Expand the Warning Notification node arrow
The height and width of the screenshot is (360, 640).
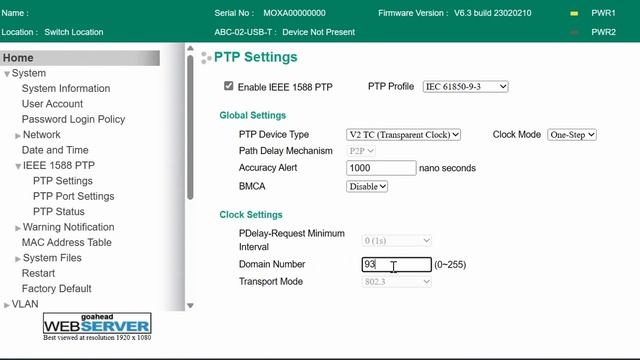18,228
